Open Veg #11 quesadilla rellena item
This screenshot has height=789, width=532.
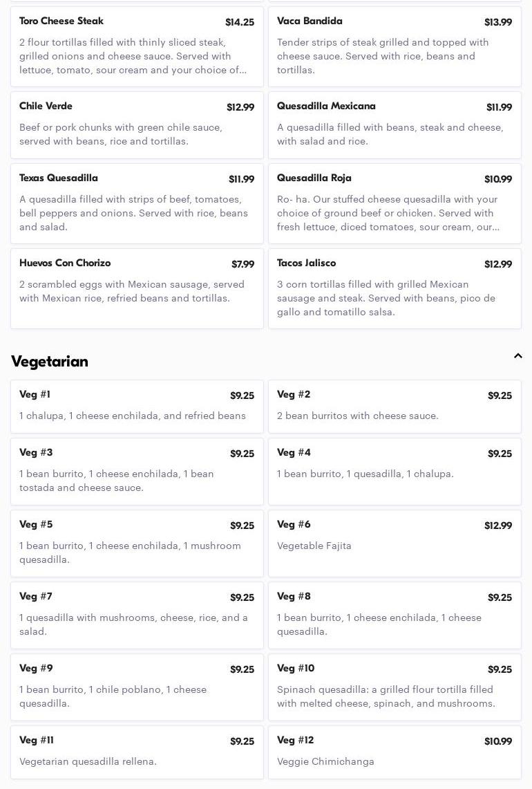click(x=137, y=752)
